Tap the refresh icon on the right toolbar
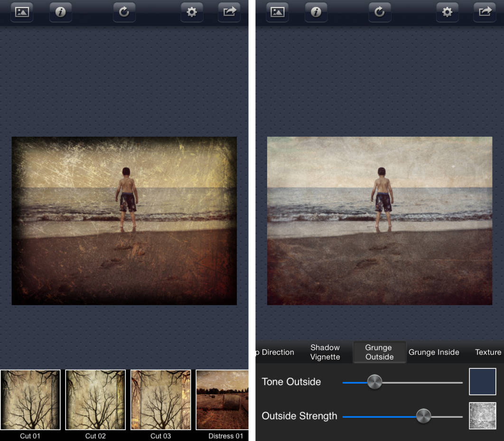 pos(379,12)
